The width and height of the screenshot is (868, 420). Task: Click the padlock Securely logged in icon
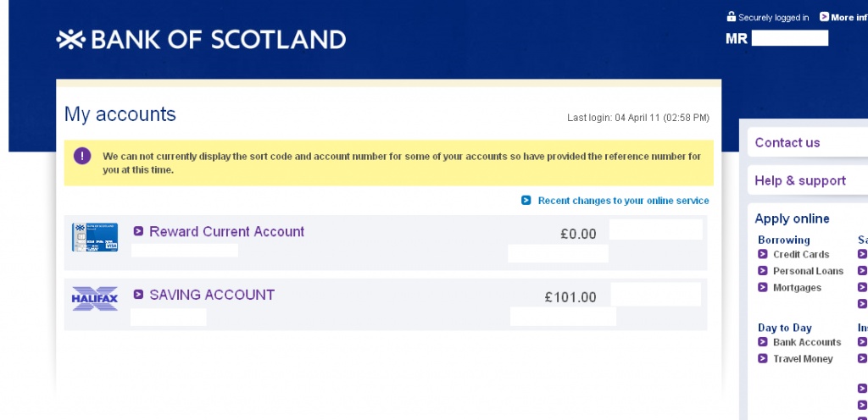(732, 17)
